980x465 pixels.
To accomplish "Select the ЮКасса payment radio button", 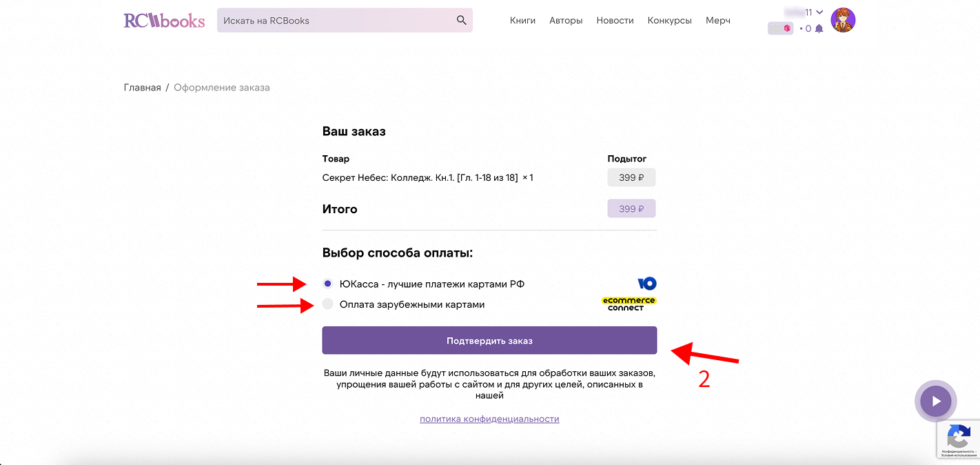I will [328, 284].
